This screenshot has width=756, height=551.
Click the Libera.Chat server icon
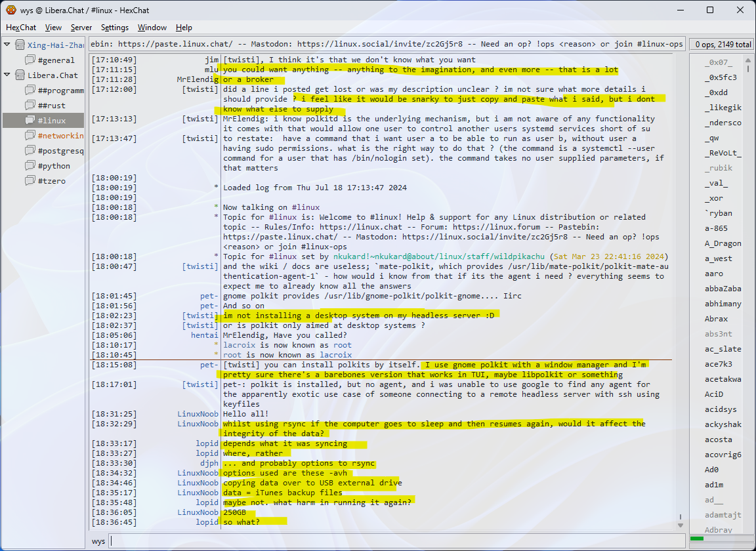20,75
